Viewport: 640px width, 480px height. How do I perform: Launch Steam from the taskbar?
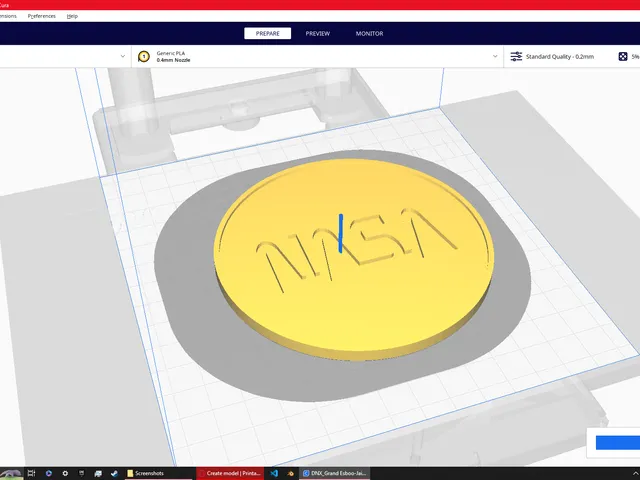pyautogui.click(x=114, y=473)
